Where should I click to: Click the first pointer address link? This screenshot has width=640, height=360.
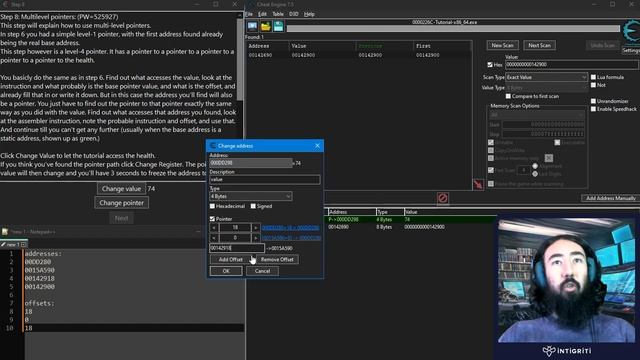tap(291, 228)
